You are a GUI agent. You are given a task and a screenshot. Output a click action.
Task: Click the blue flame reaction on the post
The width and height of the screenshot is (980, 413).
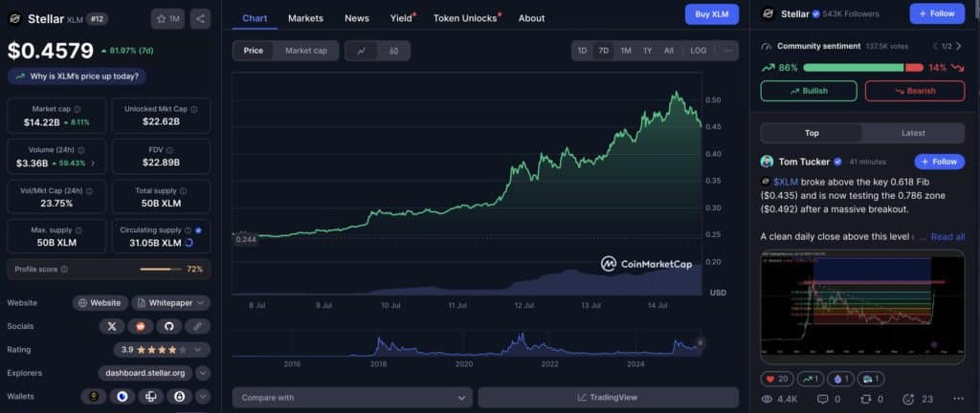coord(840,378)
